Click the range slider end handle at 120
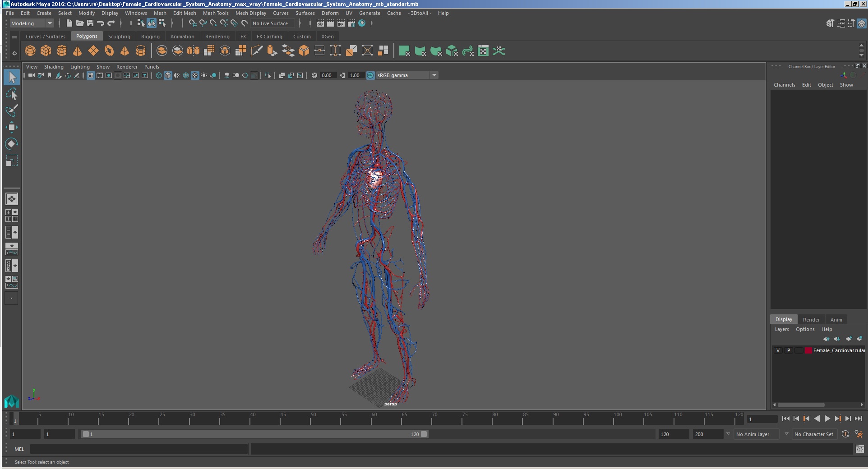868x469 pixels. [x=424, y=434]
